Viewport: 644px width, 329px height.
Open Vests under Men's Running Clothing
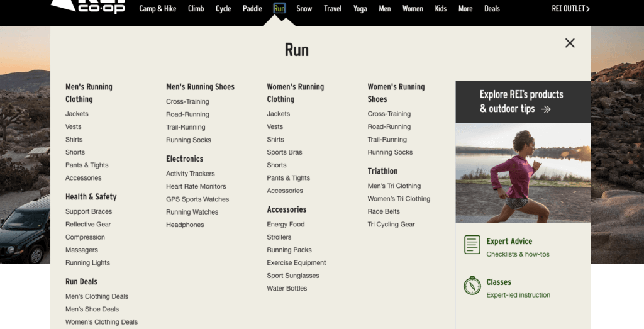pos(73,126)
